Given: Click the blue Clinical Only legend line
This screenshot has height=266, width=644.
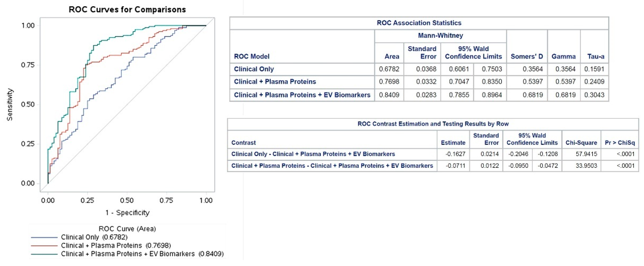Looking at the screenshot, I should 44,237.
